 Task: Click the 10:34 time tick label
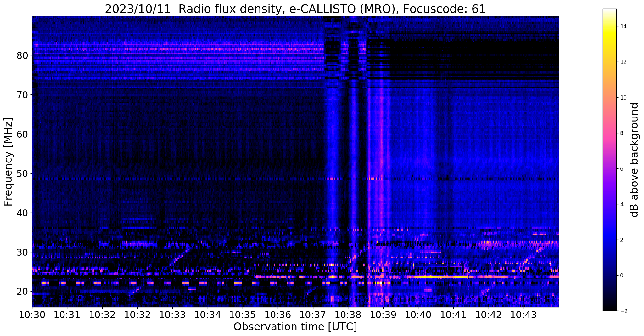pos(207,315)
